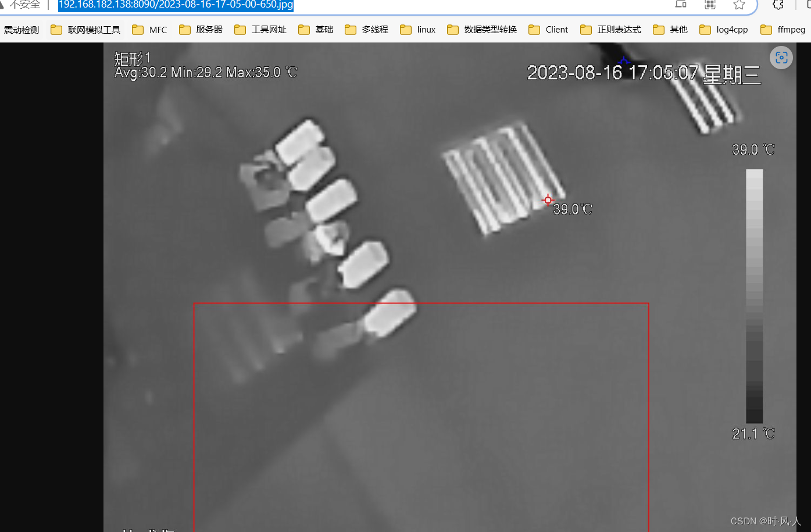
Task: Click the image search lens icon
Action: click(781, 58)
